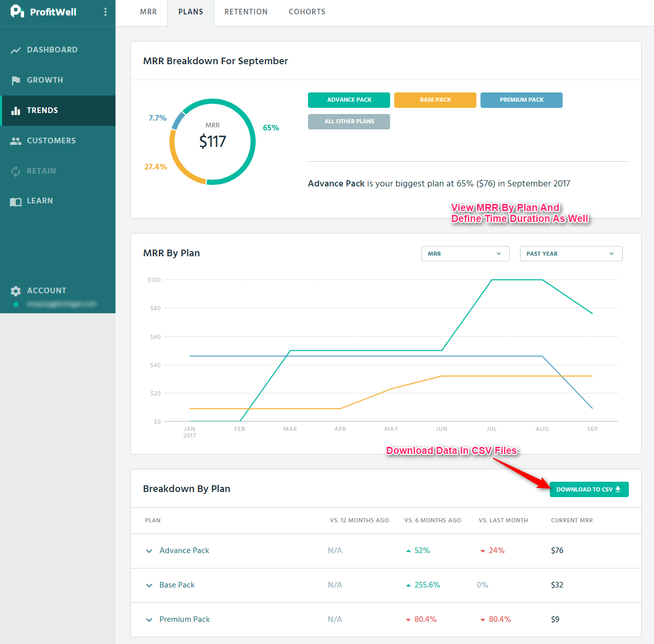
Task: Click the blue 7.7% donut segment
Action: click(x=178, y=120)
